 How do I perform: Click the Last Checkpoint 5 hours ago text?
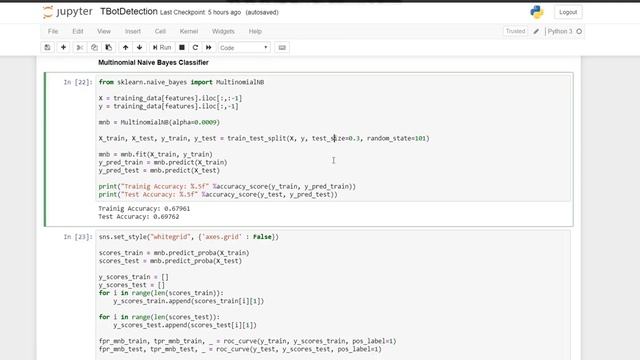coord(200,13)
